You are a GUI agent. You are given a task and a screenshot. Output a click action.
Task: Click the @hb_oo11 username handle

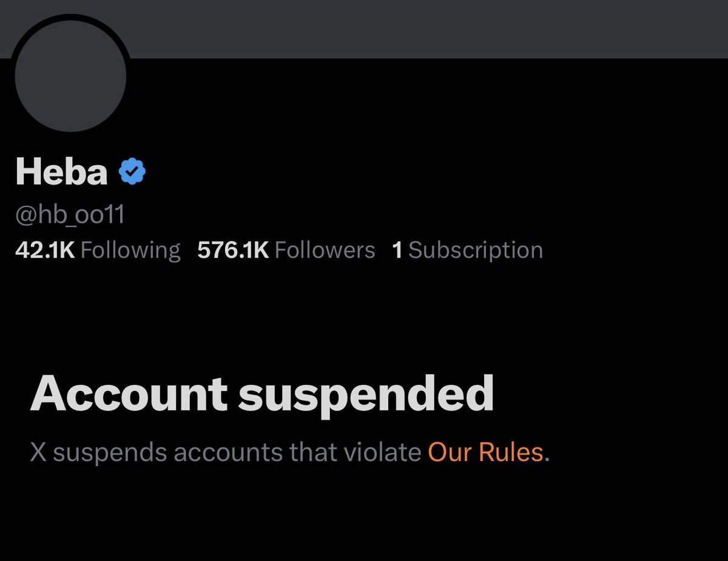pyautogui.click(x=70, y=215)
